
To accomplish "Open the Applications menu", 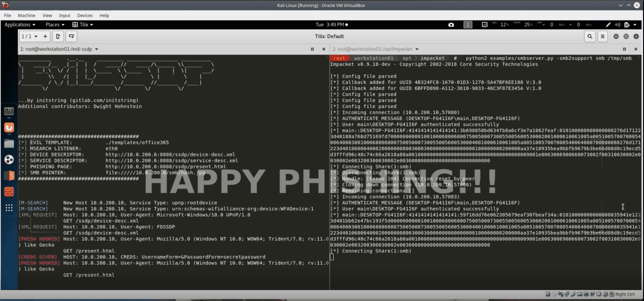I will tap(20, 25).
